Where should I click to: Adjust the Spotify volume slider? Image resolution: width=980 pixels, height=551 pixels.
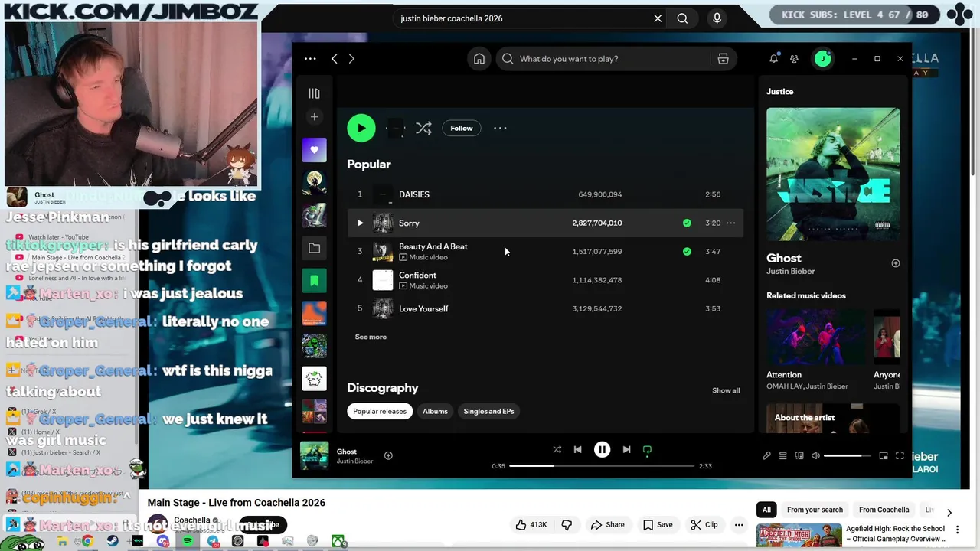click(847, 455)
